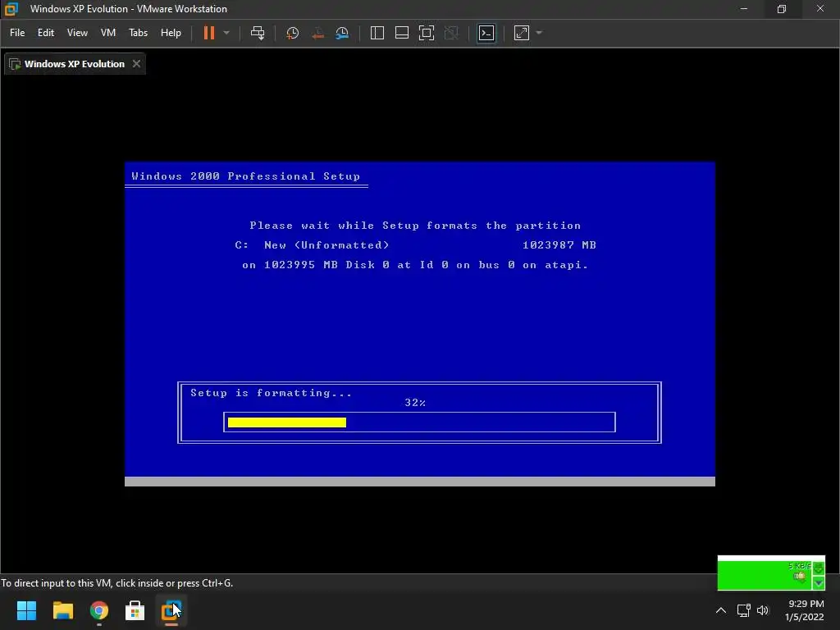Close the VMware Workstation window
Image resolution: width=840 pixels, height=630 pixels.
[x=820, y=8]
